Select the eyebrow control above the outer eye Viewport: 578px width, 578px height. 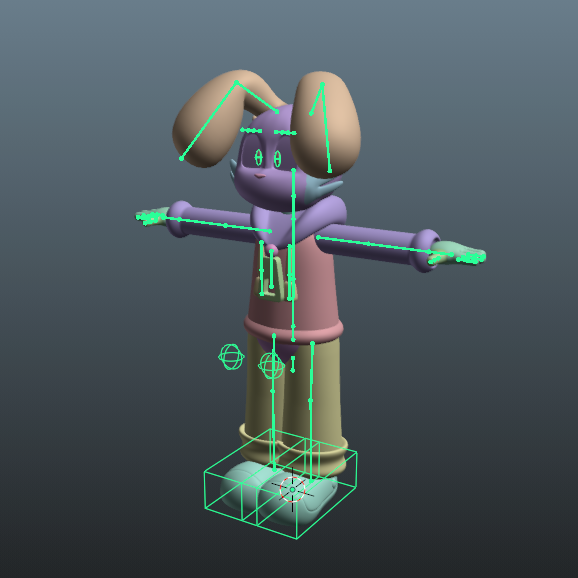[x=251, y=130]
